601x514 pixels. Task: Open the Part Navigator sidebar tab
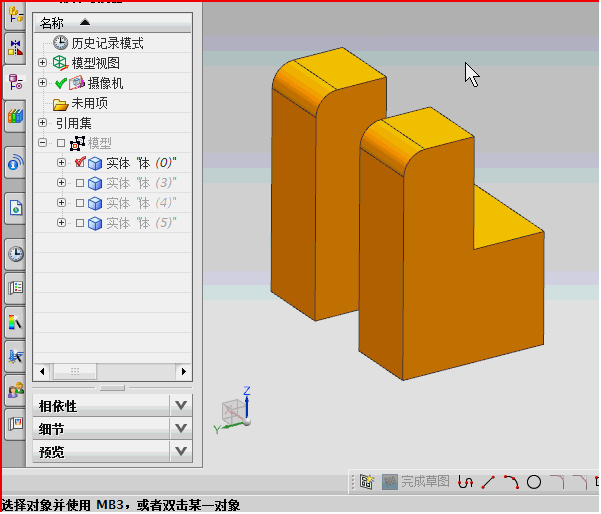15,82
